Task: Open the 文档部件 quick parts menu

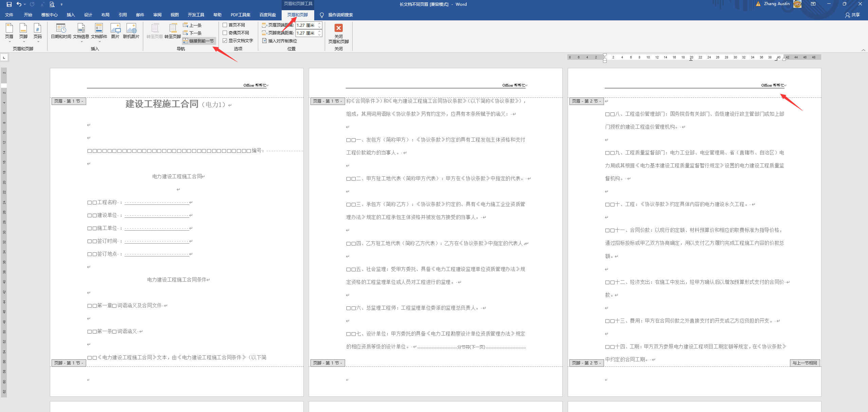Action: [99, 33]
